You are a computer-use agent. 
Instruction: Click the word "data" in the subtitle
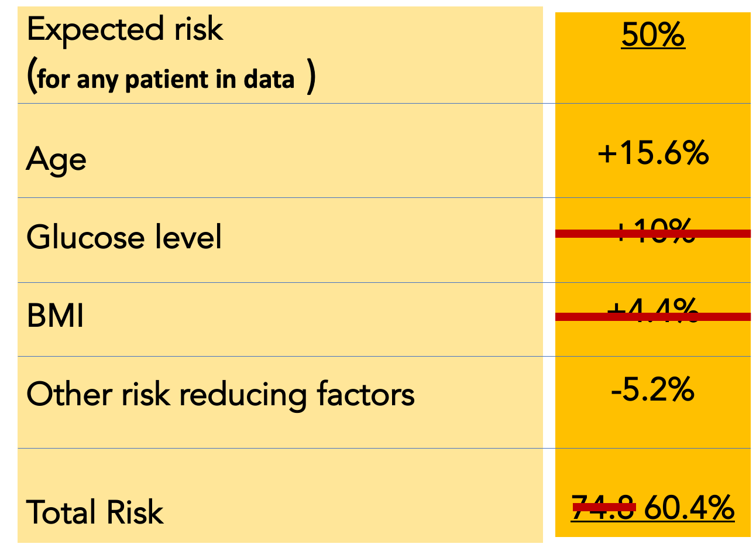click(x=269, y=80)
